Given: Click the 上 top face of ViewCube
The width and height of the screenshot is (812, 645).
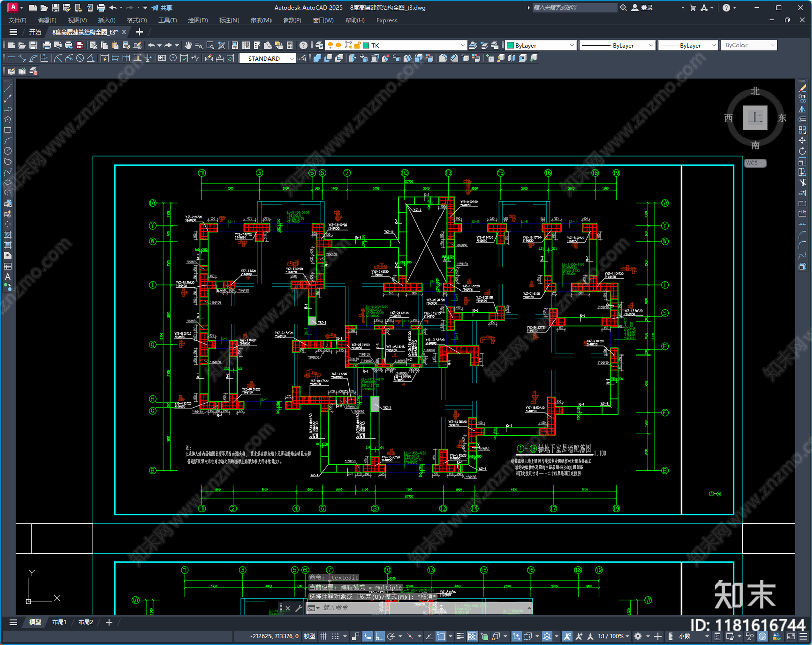Looking at the screenshot, I should (x=755, y=118).
